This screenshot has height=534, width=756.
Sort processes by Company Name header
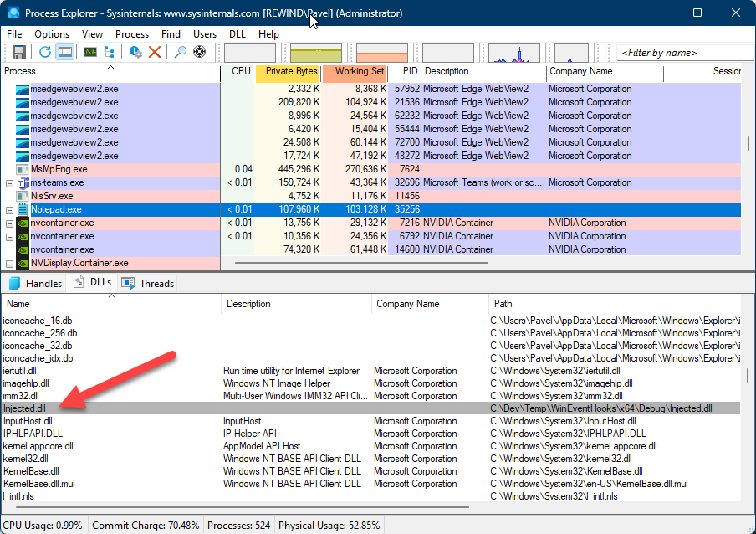coord(605,71)
